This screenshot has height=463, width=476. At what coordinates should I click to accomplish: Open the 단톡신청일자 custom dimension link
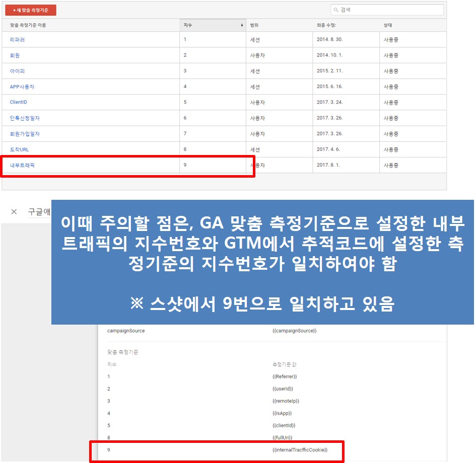click(25, 118)
